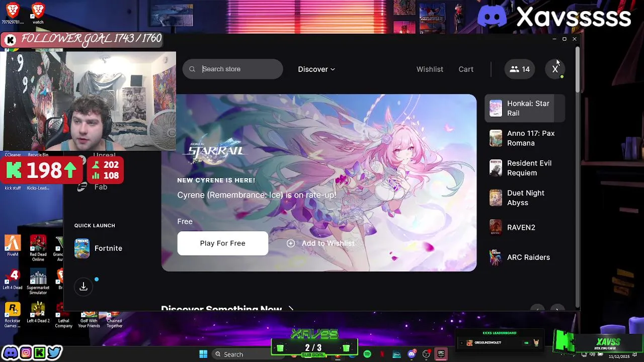Click the volume icon in the system tray

pos(592,354)
